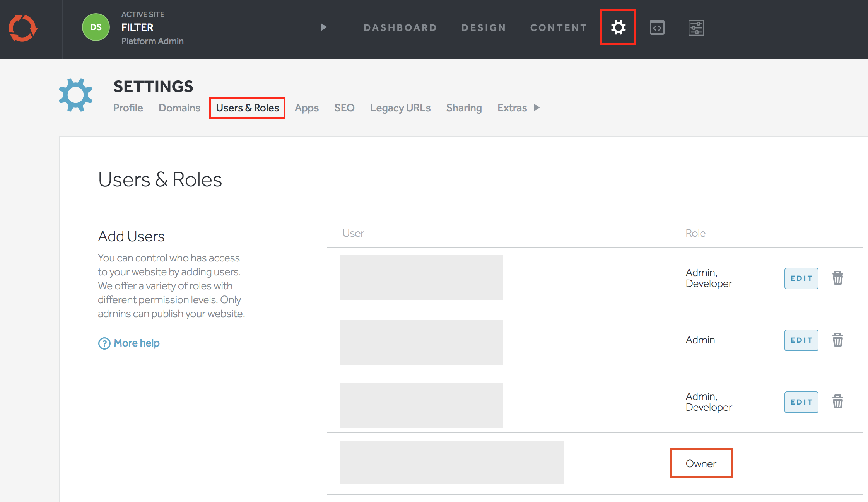Edit the first Admin, Developer user
Viewport: 868px width, 502px height.
coord(801,278)
